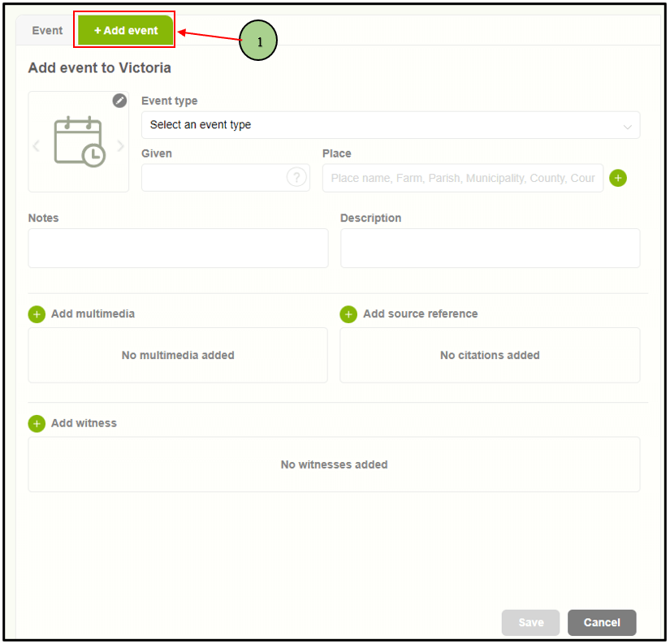Click the question mark help icon in Given field
The height and width of the screenshot is (644, 670).
296,178
